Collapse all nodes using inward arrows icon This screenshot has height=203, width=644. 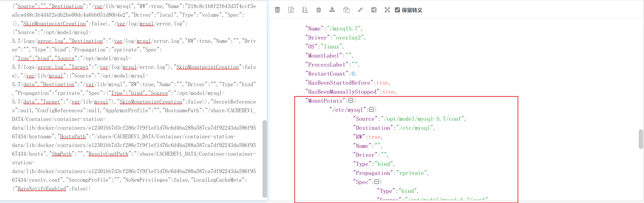pyautogui.click(x=360, y=10)
